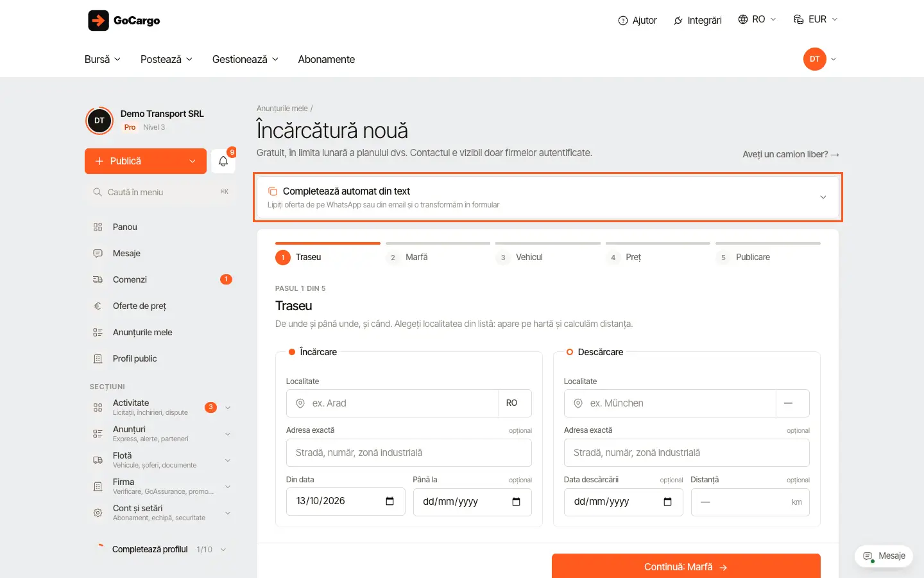Viewport: 924px width, 578px height.
Task: Click the GoCargo logo icon
Action: pos(98,21)
